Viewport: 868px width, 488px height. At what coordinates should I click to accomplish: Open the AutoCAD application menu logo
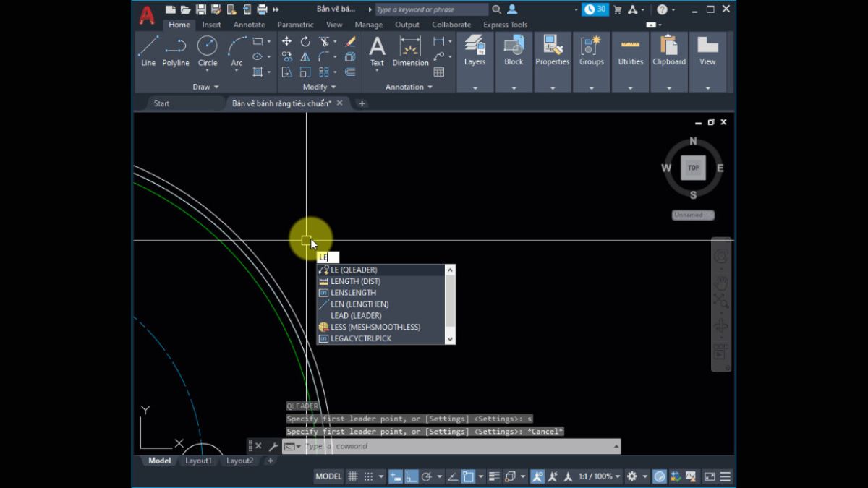coord(147,15)
